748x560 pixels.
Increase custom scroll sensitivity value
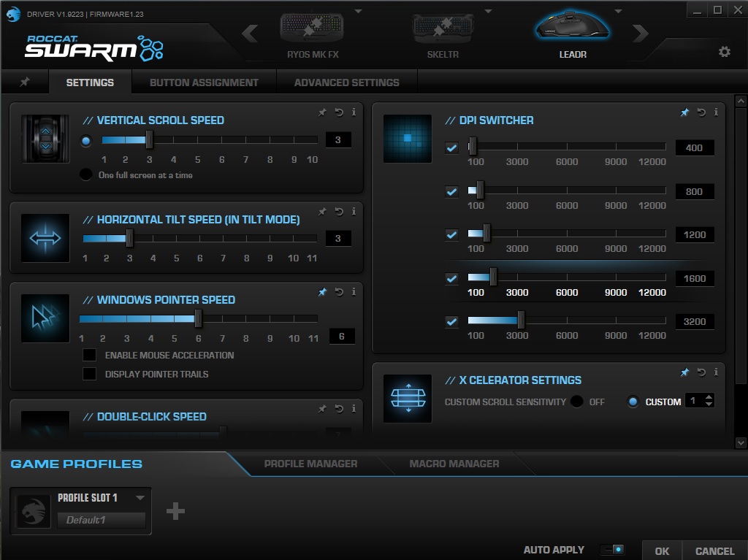[x=709, y=397]
